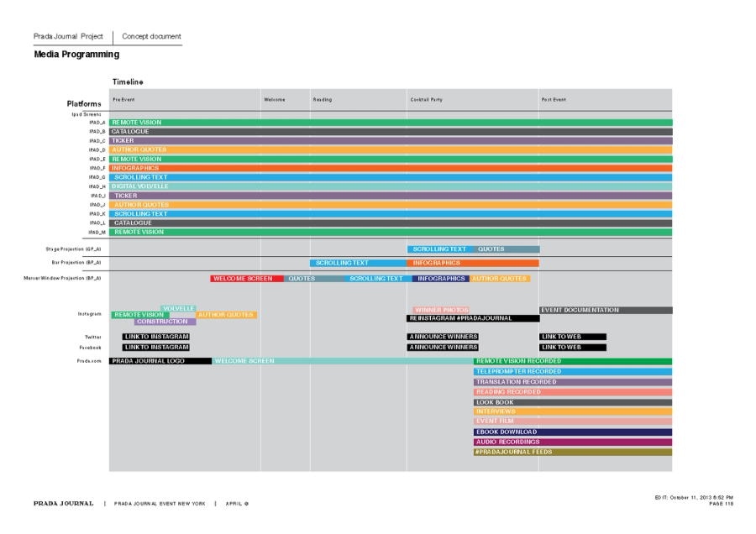The height and width of the screenshot is (534, 756).
Task: Click the IPAD_G Scrolling Text bar
Action: click(x=391, y=177)
